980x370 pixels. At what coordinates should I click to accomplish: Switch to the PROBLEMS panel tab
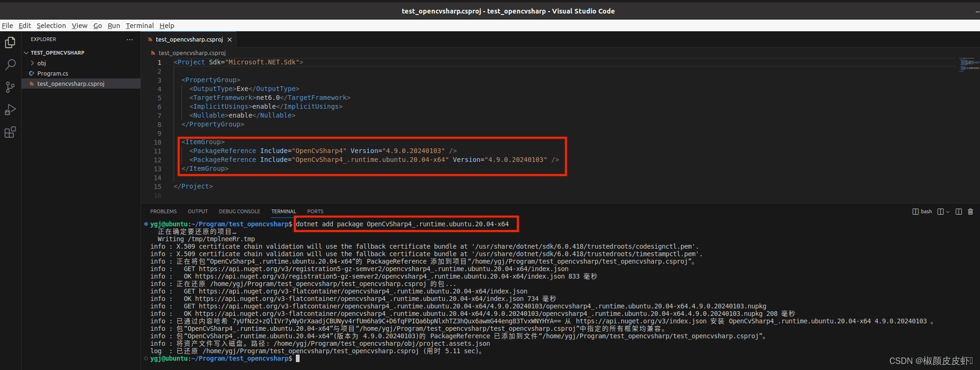pos(163,211)
